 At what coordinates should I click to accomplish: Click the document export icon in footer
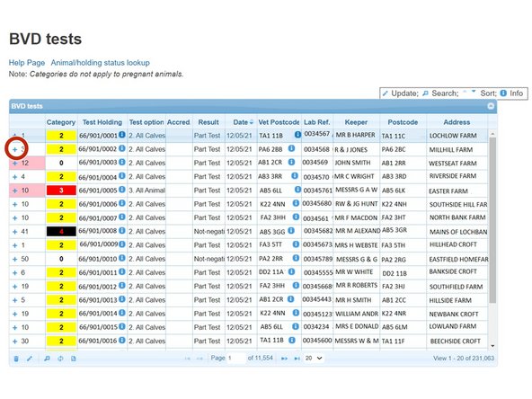pos(74,359)
